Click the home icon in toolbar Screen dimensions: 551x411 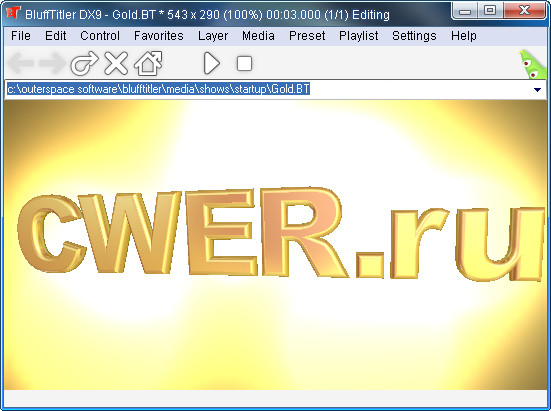148,63
